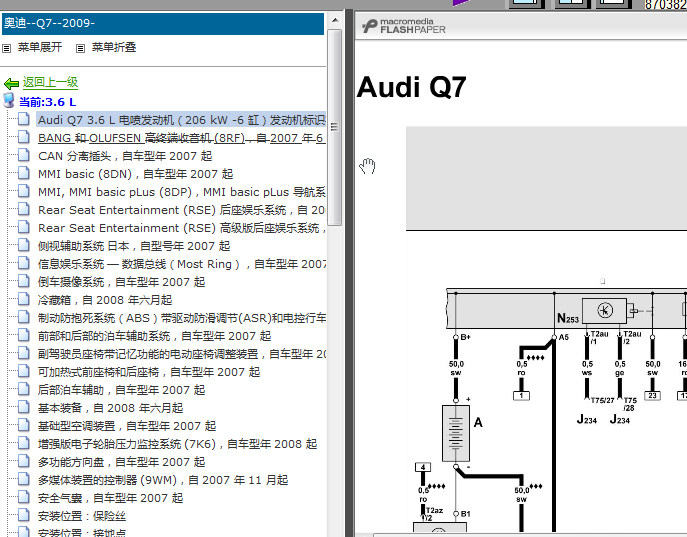The height and width of the screenshot is (537, 687).
Task: Click 菜单折叠 text to collapse menu
Action: click(x=114, y=47)
